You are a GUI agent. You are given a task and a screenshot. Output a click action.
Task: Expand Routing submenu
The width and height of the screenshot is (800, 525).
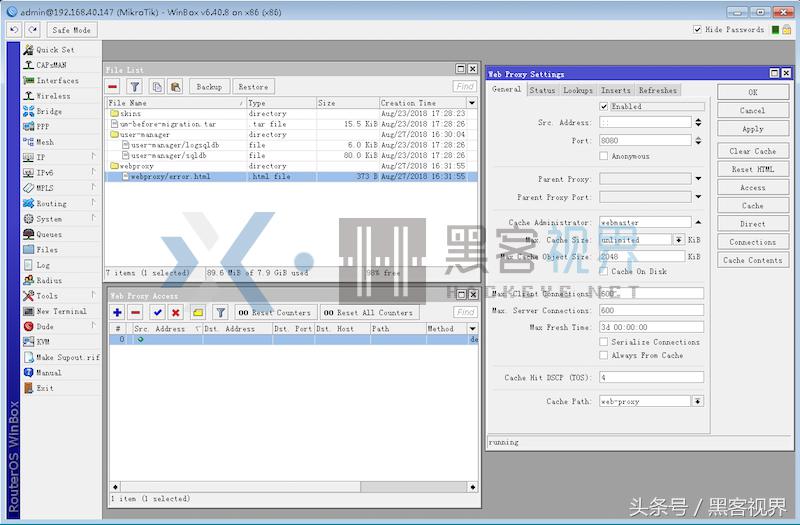click(94, 203)
